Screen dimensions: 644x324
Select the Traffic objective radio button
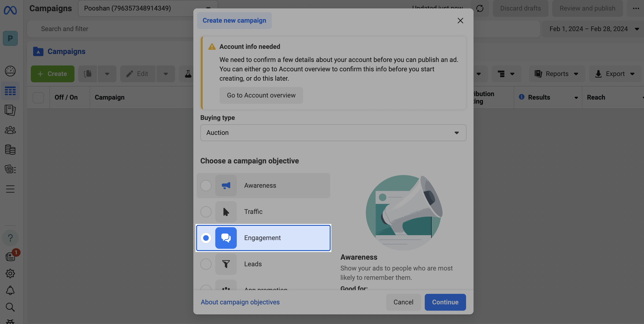click(206, 212)
